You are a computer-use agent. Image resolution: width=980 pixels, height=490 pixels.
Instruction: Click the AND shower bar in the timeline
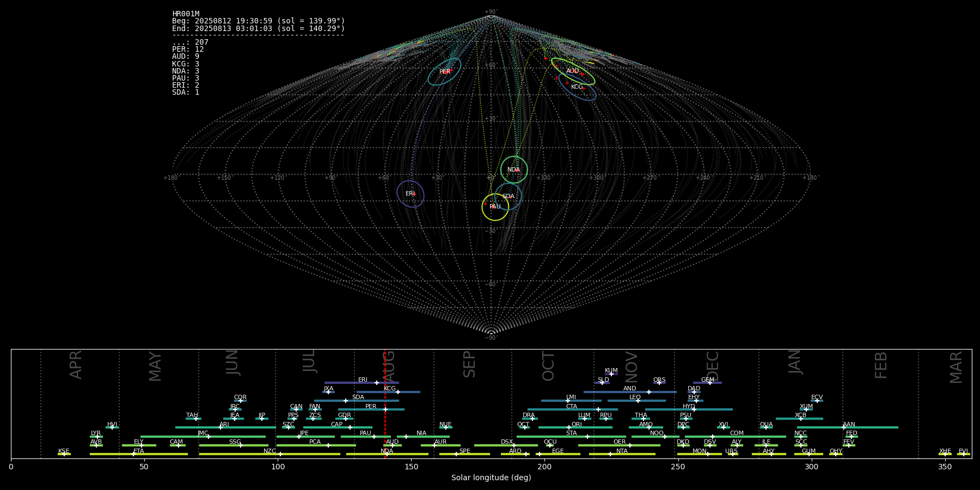pyautogui.click(x=630, y=392)
